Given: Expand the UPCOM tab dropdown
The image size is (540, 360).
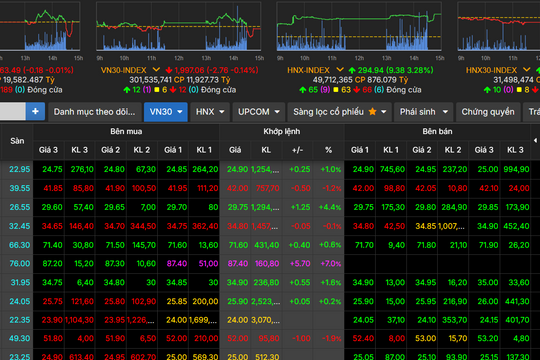Looking at the screenshot, I should click(x=277, y=112).
